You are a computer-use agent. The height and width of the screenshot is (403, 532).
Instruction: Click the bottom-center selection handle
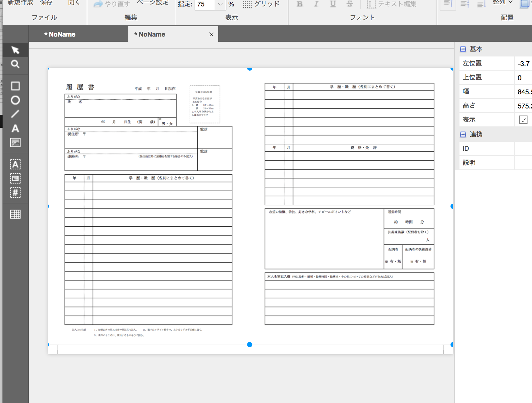click(250, 345)
